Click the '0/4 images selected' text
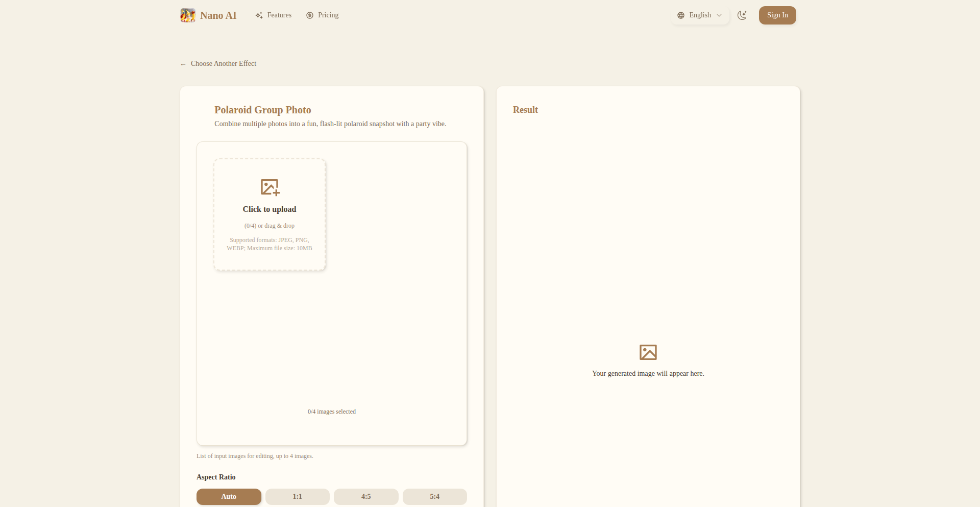Viewport: 980px width, 507px height. [332, 412]
